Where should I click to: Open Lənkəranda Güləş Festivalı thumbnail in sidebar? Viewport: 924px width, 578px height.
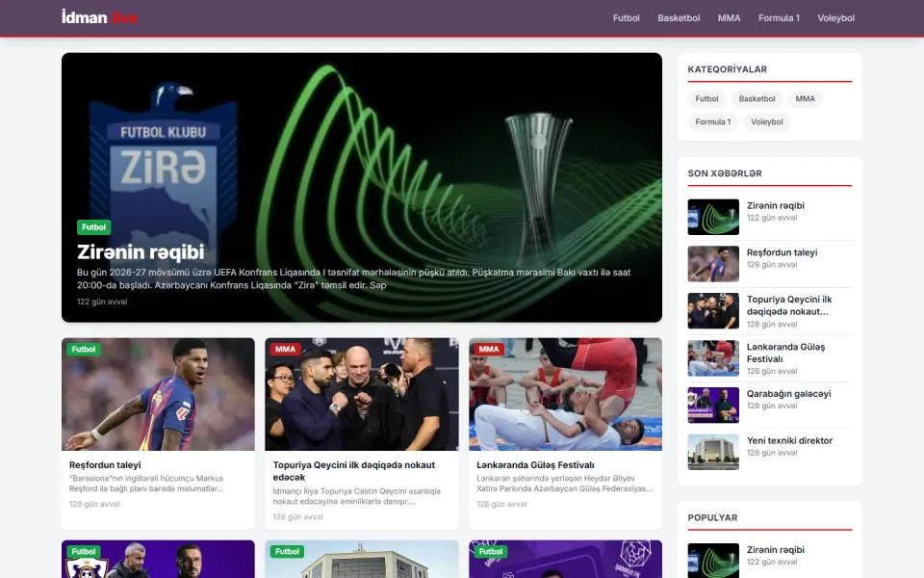713,358
